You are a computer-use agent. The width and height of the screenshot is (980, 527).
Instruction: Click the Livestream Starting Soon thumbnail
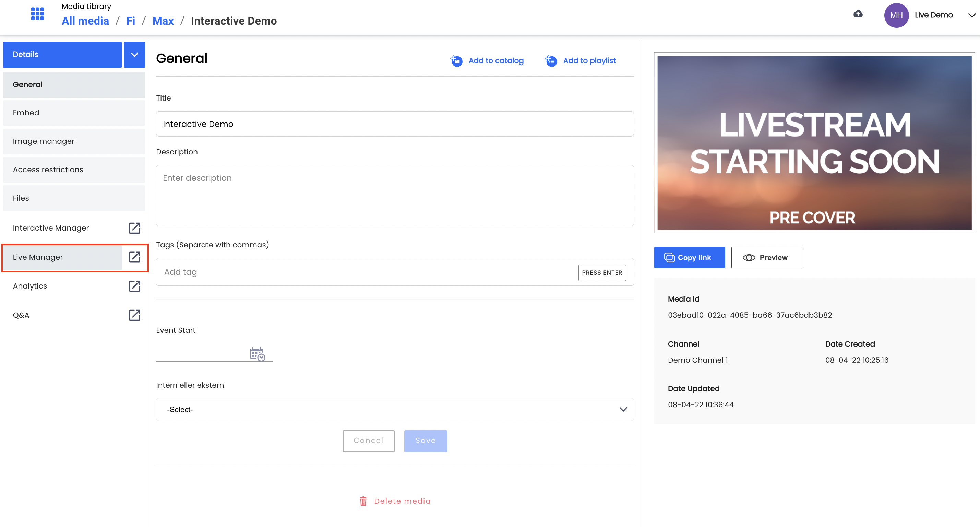click(814, 143)
